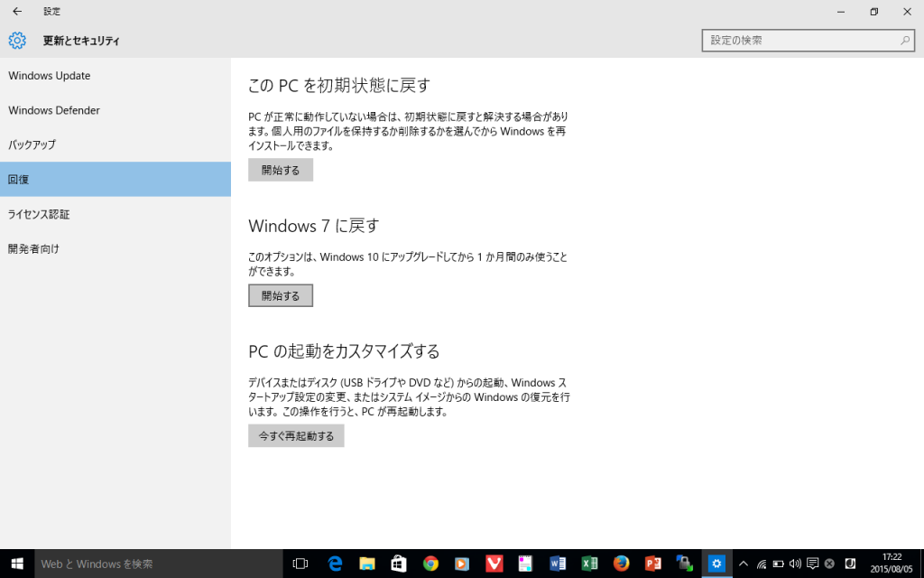Click 今すぐ再起動する button
Viewport: 924px width, 578px height.
(x=296, y=436)
